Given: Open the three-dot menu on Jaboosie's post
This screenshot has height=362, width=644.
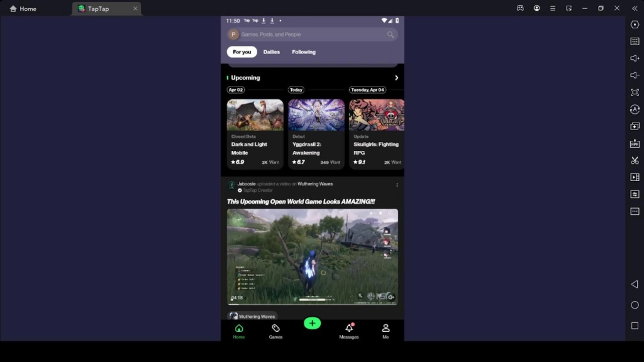Looking at the screenshot, I should pyautogui.click(x=397, y=185).
